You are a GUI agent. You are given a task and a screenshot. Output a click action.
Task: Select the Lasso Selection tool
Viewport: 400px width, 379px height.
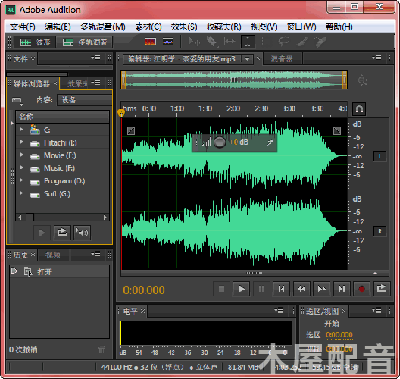(x=284, y=42)
